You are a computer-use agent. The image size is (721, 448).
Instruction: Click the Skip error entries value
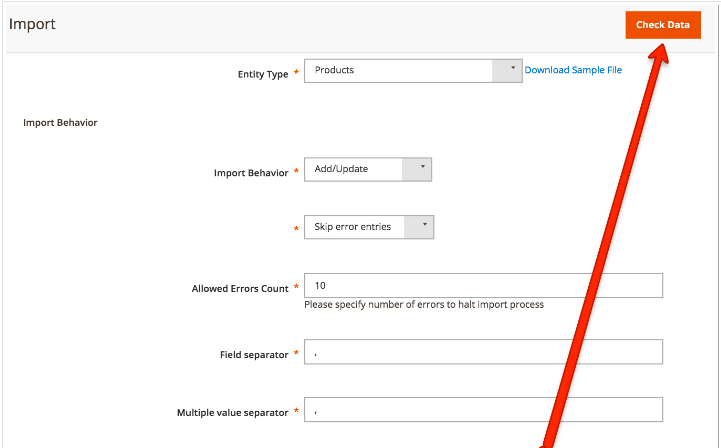click(x=353, y=227)
